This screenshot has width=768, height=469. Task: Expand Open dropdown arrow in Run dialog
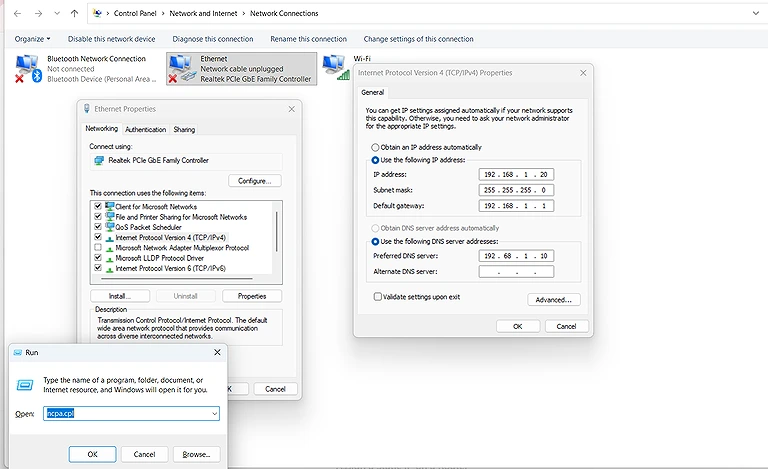(215, 414)
